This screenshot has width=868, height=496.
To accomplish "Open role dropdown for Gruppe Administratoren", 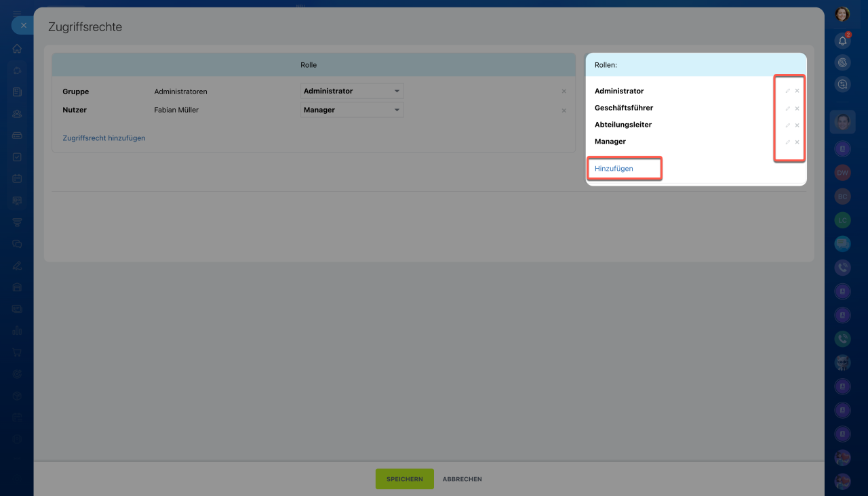I will coord(352,91).
